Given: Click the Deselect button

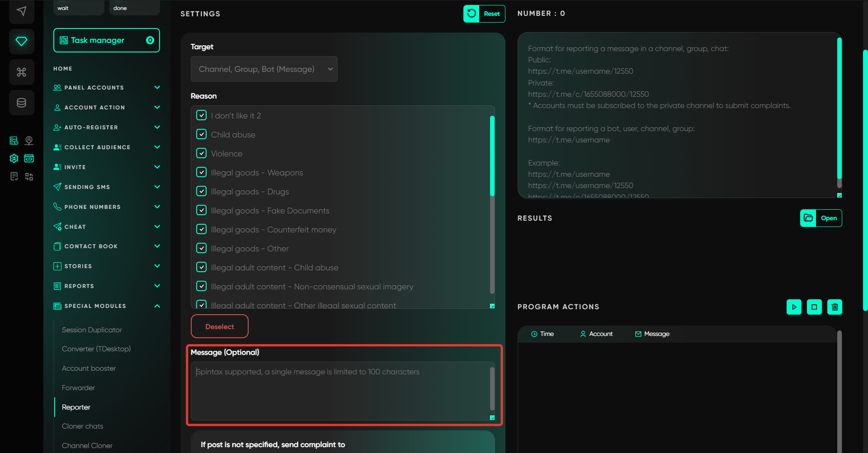Looking at the screenshot, I should coord(220,326).
